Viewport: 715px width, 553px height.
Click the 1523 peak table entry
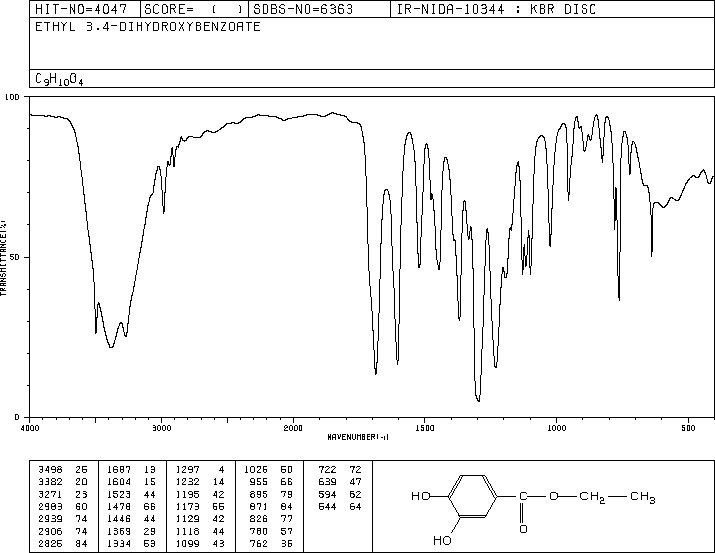[x=119, y=494]
